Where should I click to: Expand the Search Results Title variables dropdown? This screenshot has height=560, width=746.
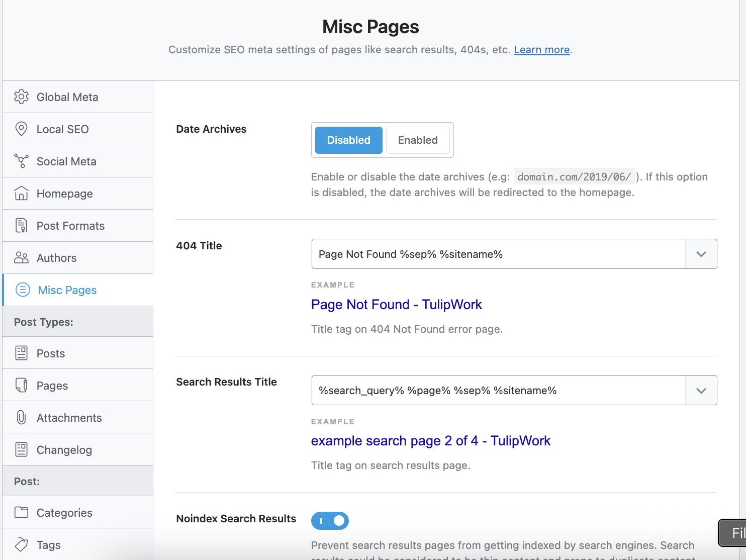pos(701,390)
